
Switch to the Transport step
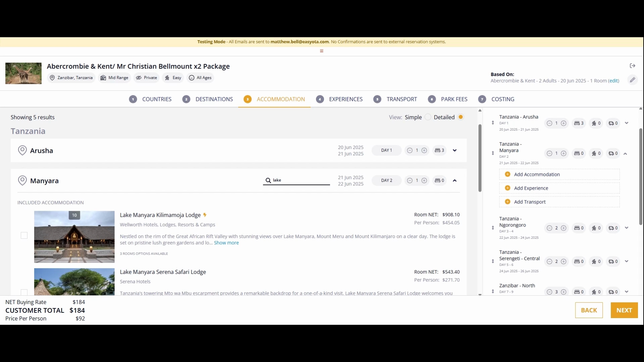click(395, 99)
